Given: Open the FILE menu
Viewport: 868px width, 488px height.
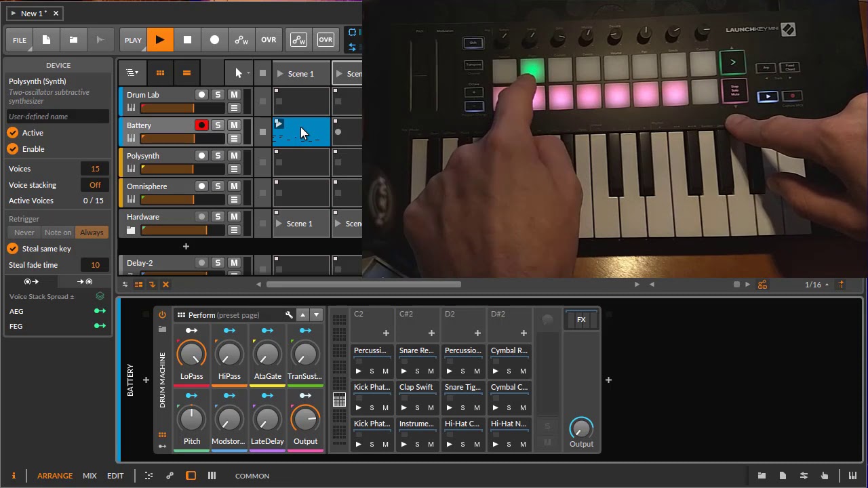Looking at the screenshot, I should pos(20,40).
